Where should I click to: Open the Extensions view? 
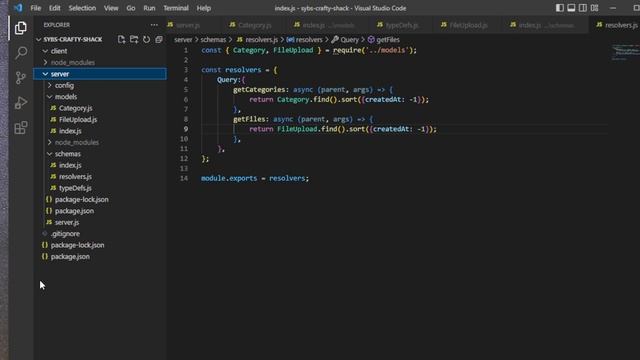coord(21,128)
